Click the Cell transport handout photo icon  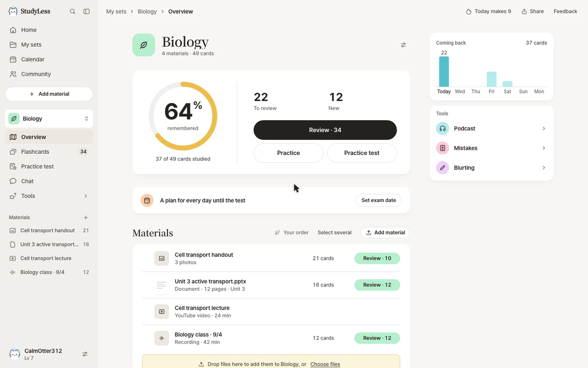pos(162,258)
